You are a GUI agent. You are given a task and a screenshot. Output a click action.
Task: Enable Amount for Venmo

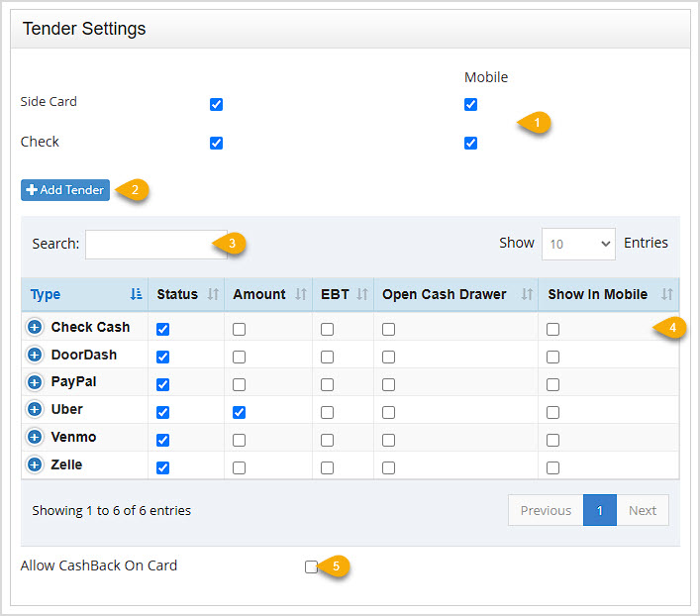pyautogui.click(x=239, y=440)
